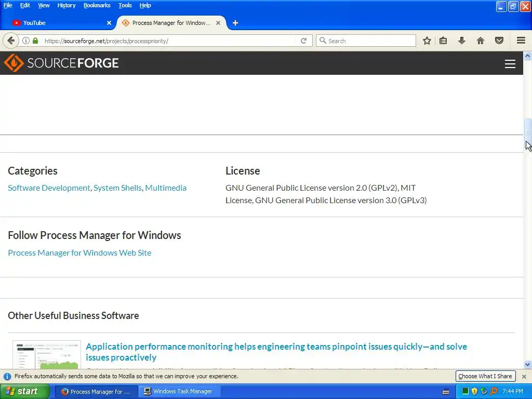Click the URL address bar
The height and width of the screenshot is (399, 532).
tap(170, 41)
